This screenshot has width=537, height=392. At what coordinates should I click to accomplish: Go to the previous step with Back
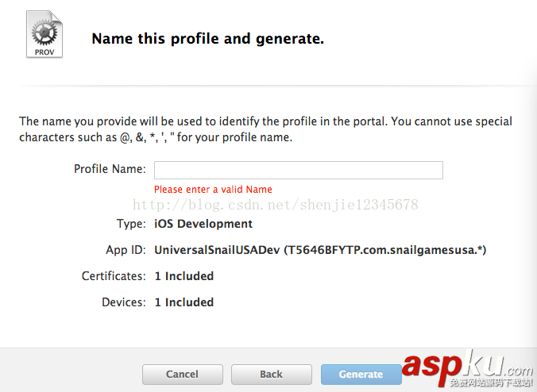(x=271, y=374)
